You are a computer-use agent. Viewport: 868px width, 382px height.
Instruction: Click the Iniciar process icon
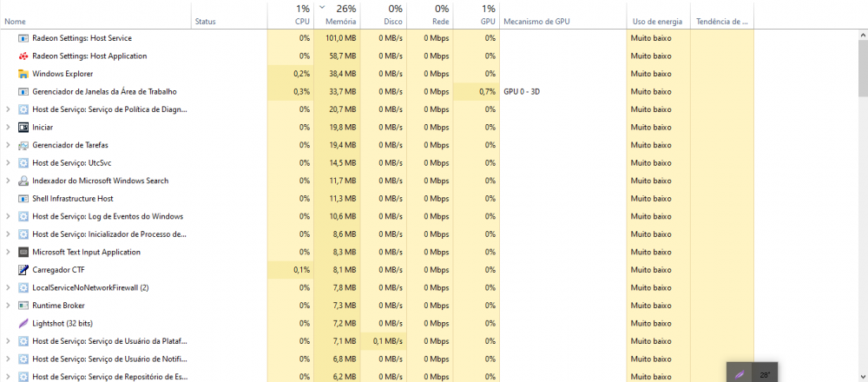tap(23, 128)
